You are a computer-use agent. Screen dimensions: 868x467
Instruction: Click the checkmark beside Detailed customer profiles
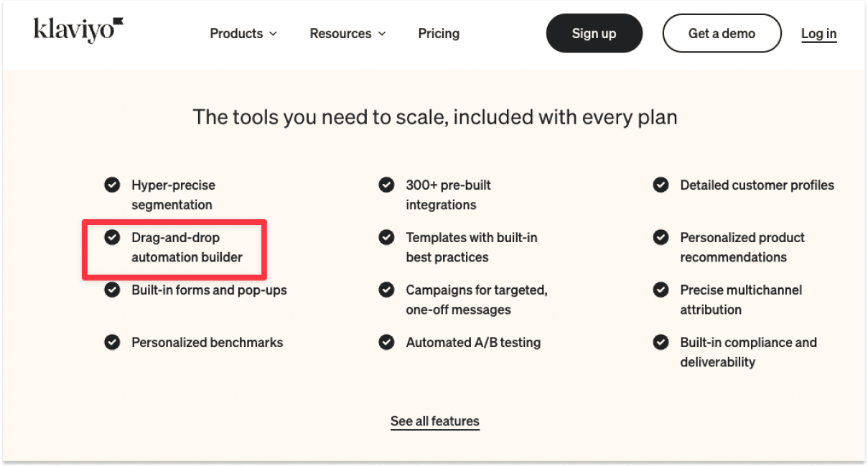[x=661, y=185]
